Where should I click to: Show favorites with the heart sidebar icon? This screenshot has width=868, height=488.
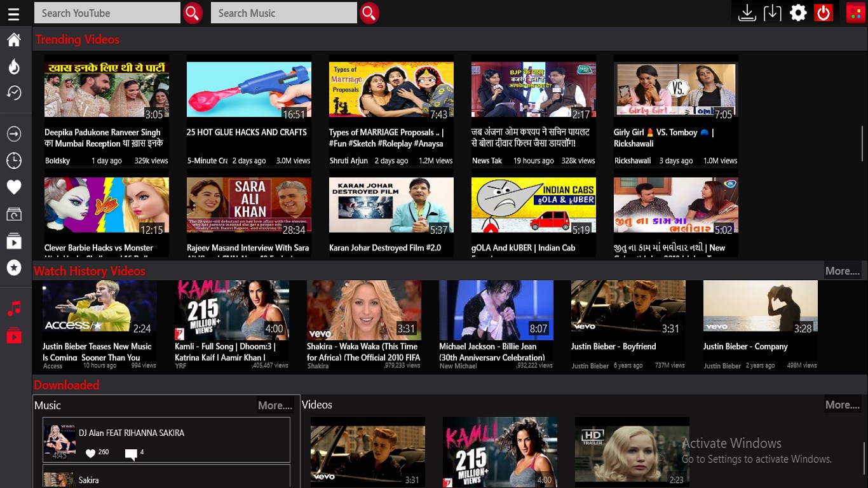click(14, 187)
